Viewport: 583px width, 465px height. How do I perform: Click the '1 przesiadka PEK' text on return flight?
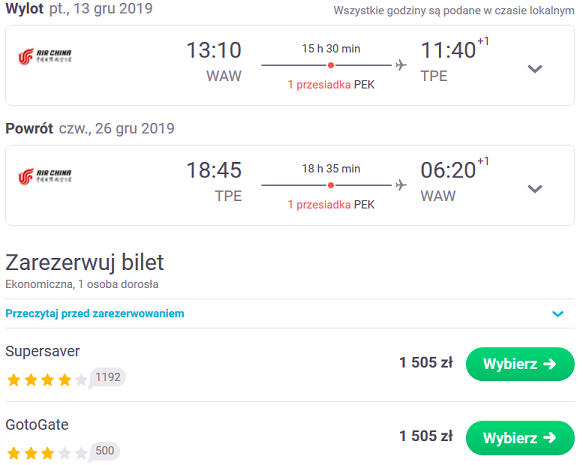coord(331,205)
